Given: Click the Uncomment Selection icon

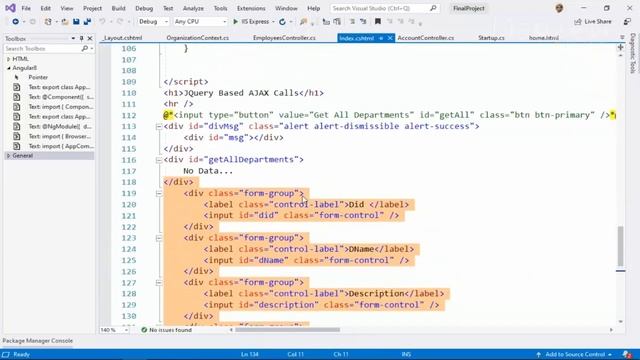Looking at the screenshot, I should (x=363, y=22).
